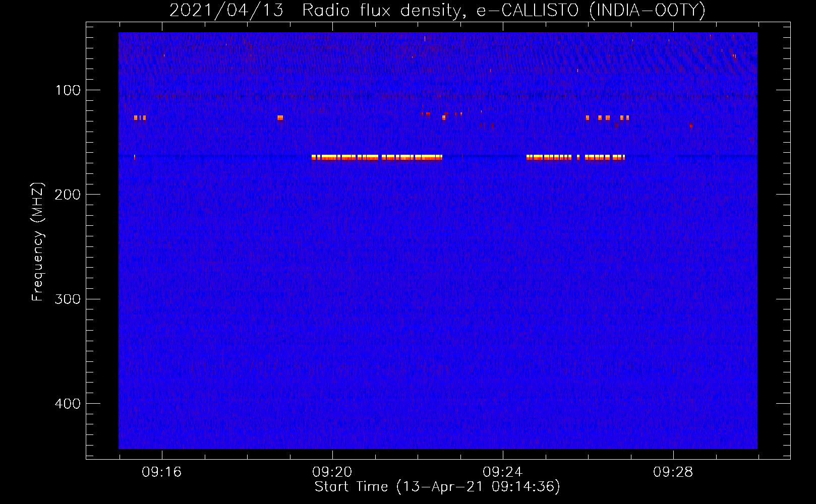The width and height of the screenshot is (816, 504).
Task: Click the long bright burst band near 09:21
Action: pyautogui.click(x=377, y=157)
